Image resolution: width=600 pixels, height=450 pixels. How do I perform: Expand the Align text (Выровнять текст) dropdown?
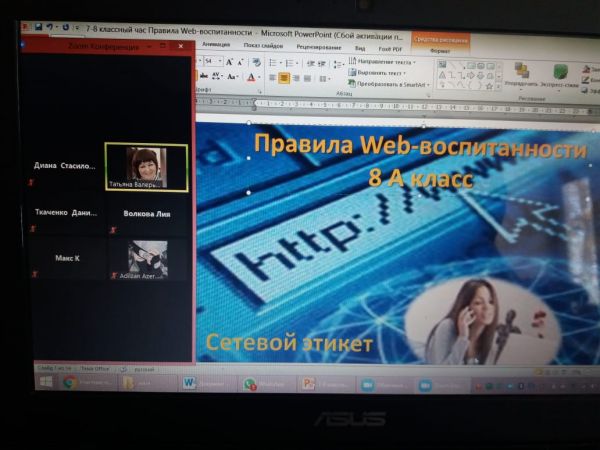point(384,72)
